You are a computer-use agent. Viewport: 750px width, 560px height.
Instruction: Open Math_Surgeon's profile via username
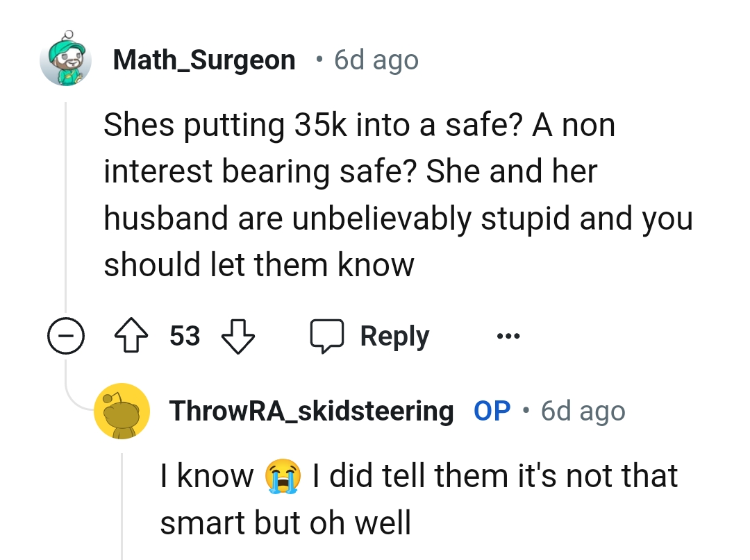click(205, 60)
